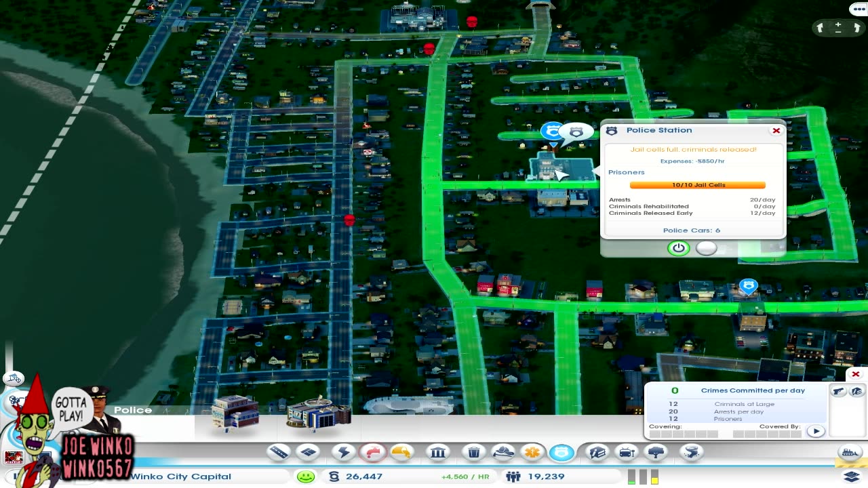Viewport: 868px width, 488px height.
Task: Click Crimes Committed per day heading
Action: 753,390
